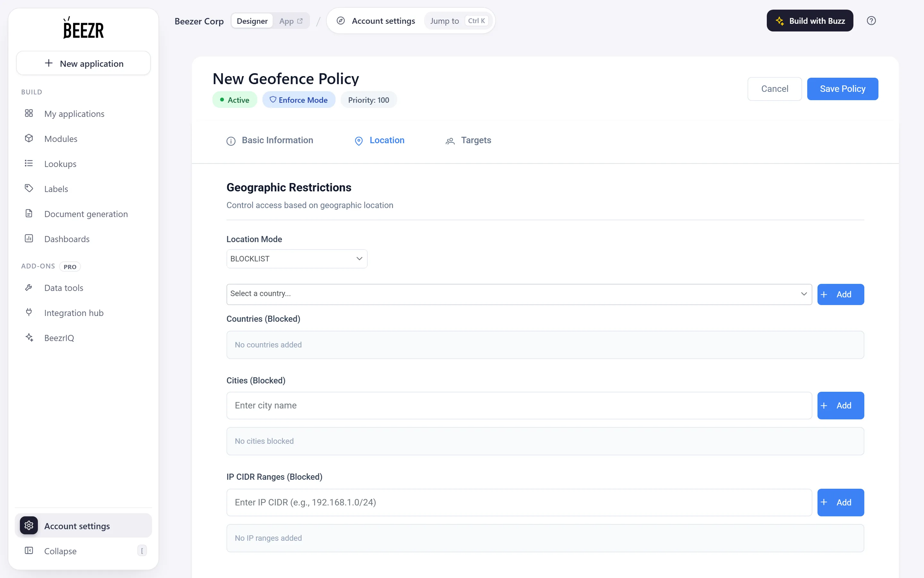Open the help question mark icon
The height and width of the screenshot is (578, 924).
(x=871, y=21)
